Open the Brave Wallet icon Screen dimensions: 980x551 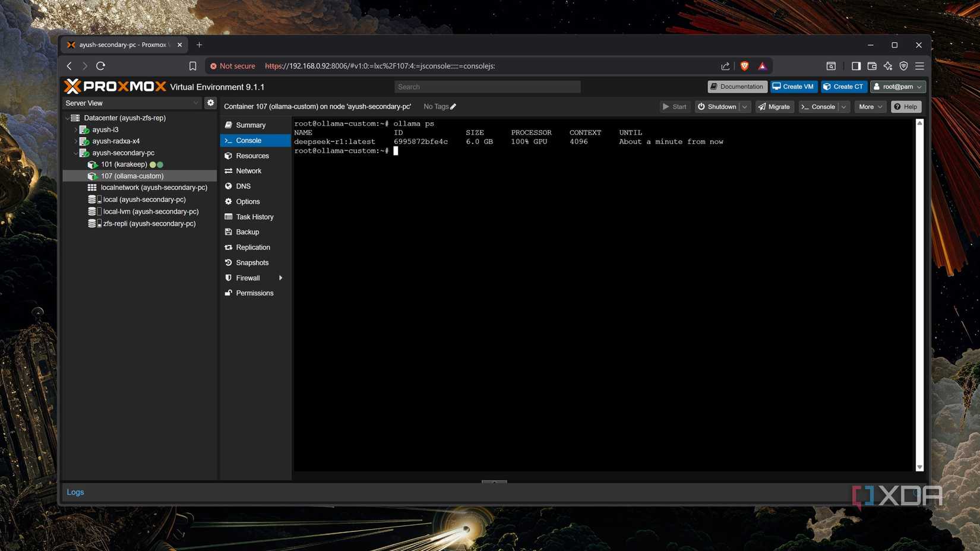tap(872, 66)
